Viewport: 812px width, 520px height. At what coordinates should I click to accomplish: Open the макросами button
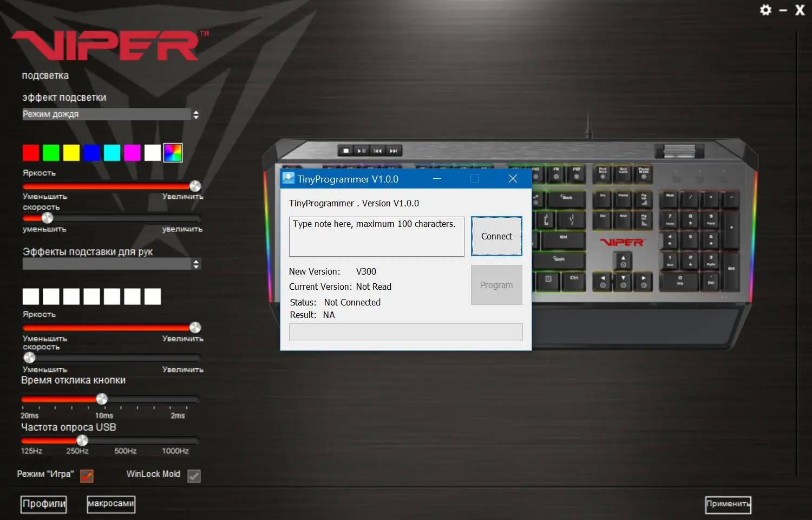pyautogui.click(x=111, y=504)
